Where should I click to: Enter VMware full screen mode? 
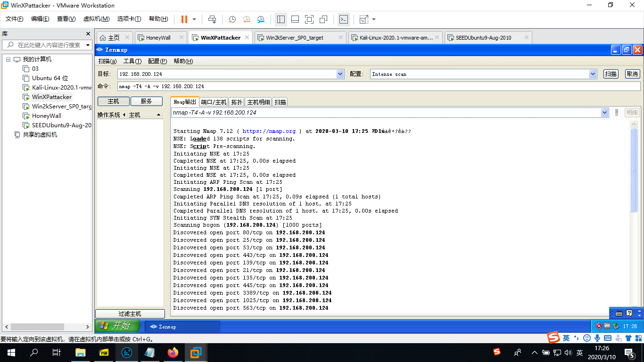(x=309, y=19)
